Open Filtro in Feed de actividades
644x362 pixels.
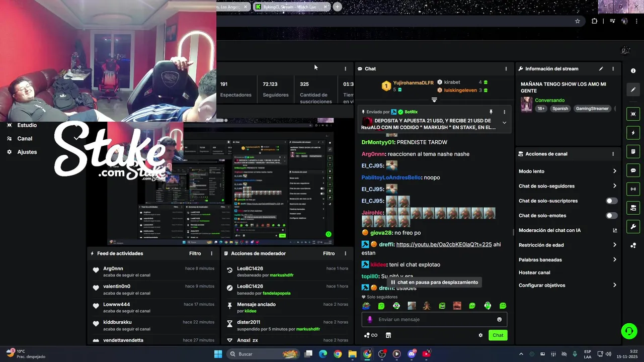(x=195, y=253)
